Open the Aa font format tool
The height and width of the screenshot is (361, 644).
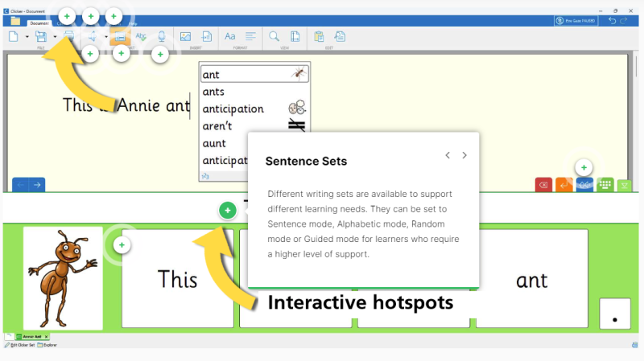click(x=229, y=36)
